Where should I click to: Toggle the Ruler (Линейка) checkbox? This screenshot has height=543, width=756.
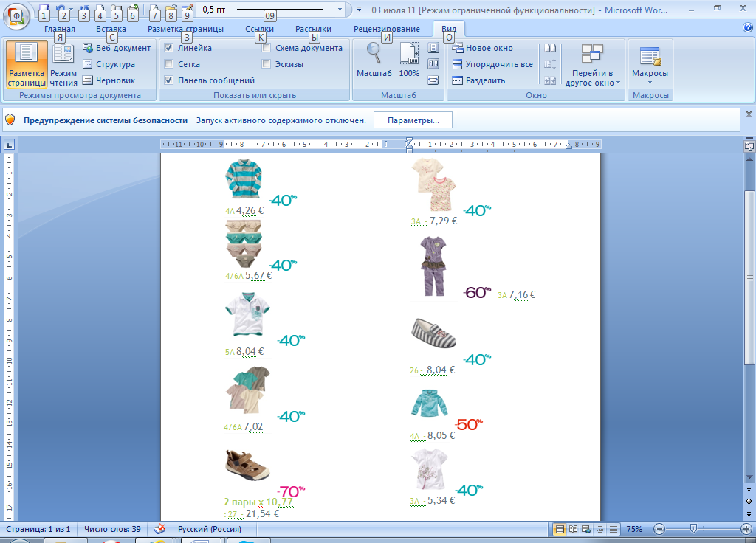pos(169,48)
